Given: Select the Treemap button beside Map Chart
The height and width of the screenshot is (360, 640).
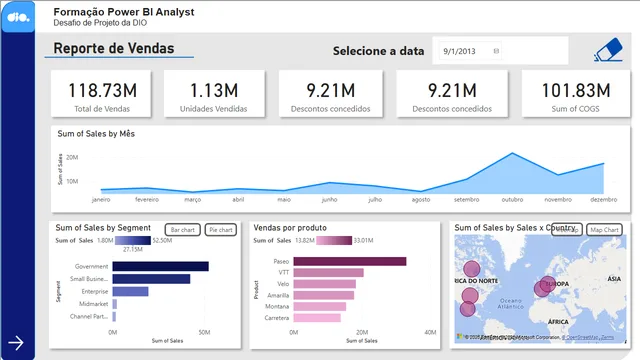Looking at the screenshot, I should point(567,230).
